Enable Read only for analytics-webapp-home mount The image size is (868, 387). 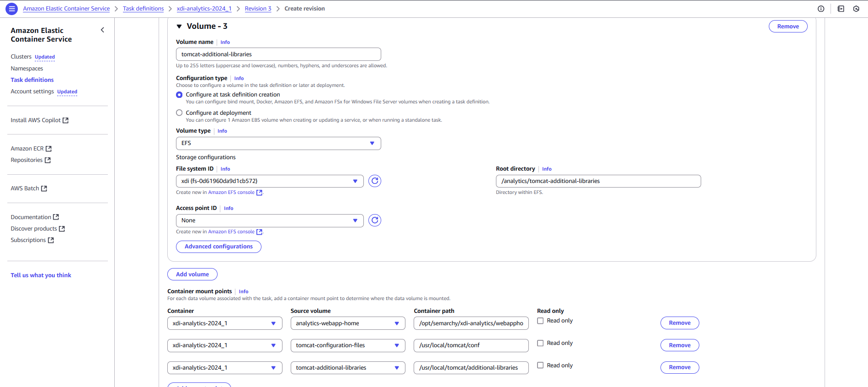(540, 321)
